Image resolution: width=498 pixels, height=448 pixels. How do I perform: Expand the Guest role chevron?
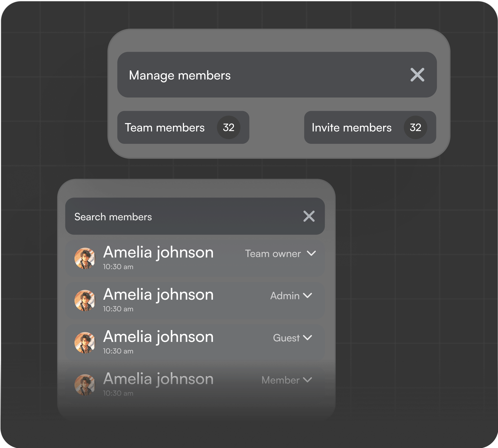tap(308, 338)
